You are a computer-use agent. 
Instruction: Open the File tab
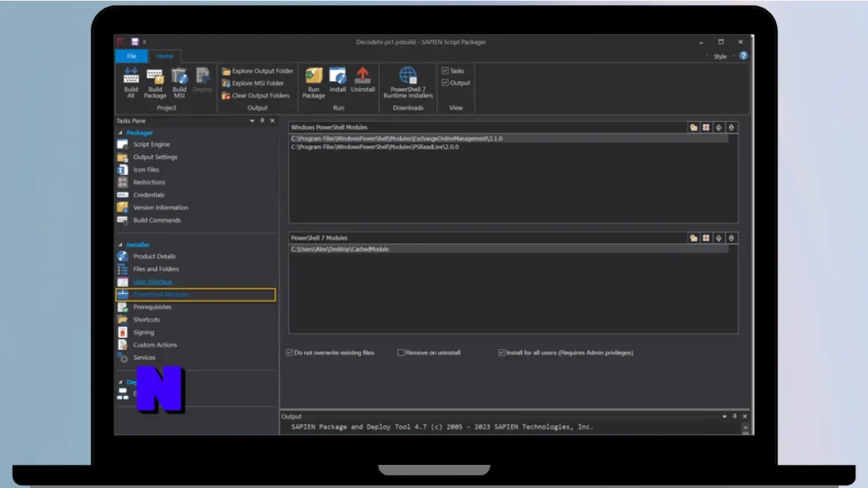pyautogui.click(x=131, y=56)
